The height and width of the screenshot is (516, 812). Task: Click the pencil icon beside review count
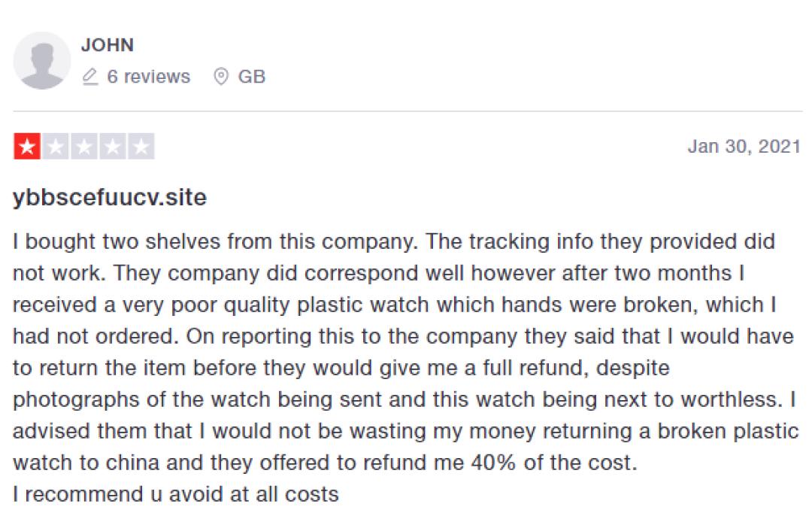pos(90,77)
